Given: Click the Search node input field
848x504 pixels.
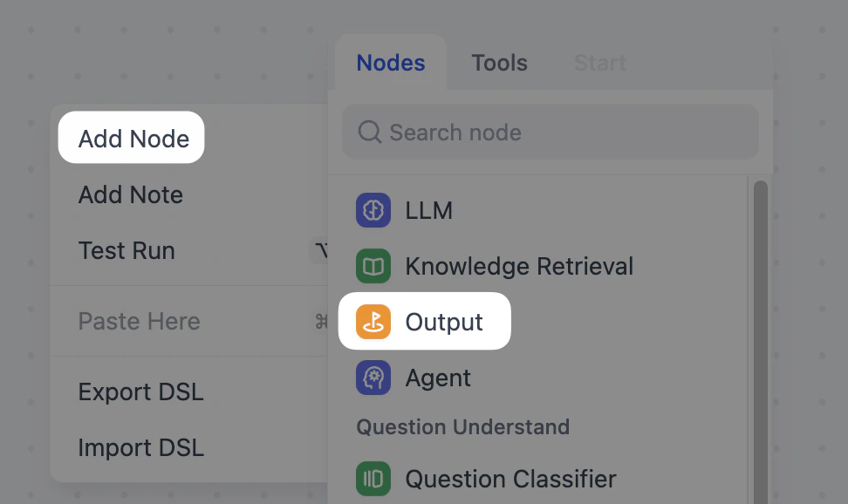Looking at the screenshot, I should pyautogui.click(x=550, y=132).
